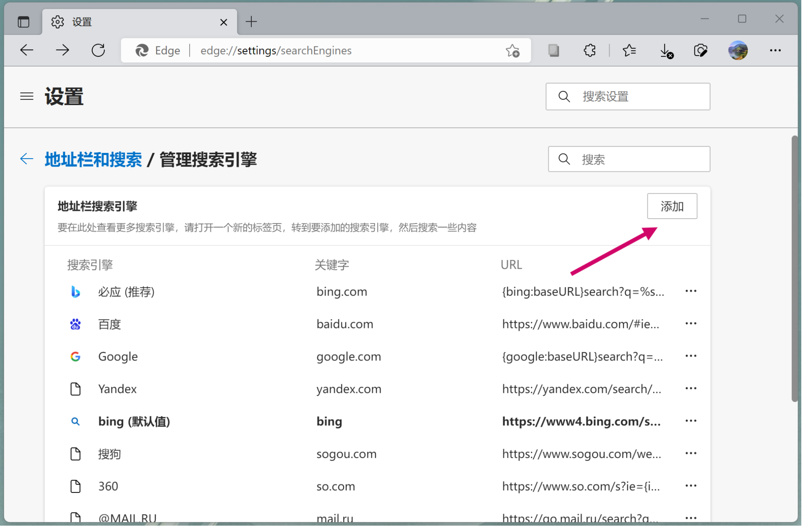Click the magnifier icon for bing default

(x=75, y=421)
